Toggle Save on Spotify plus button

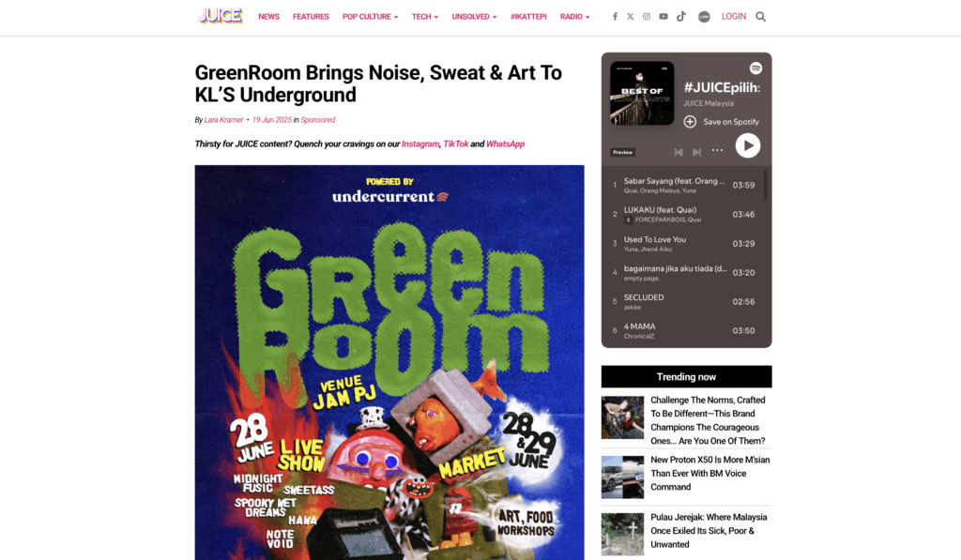pos(690,121)
